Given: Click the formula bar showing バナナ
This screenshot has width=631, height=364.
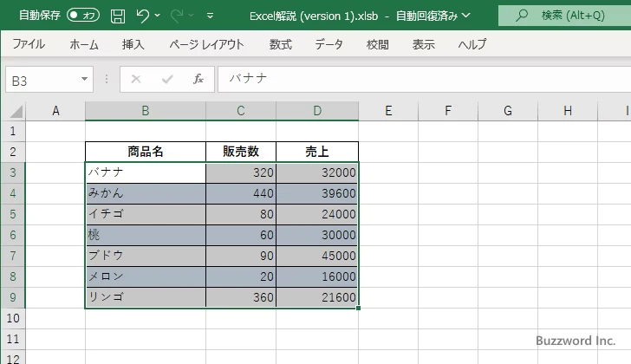Looking at the screenshot, I should coord(424,79).
